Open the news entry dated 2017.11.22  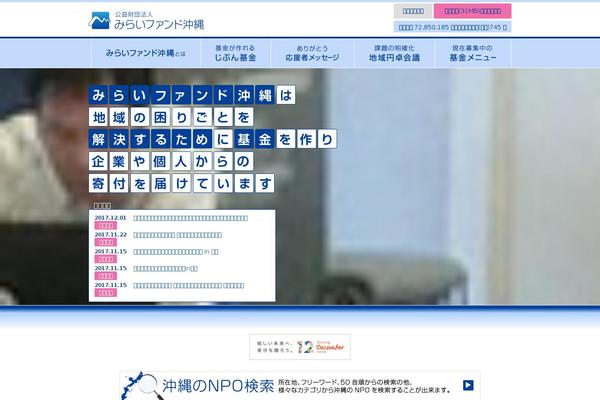(177, 235)
